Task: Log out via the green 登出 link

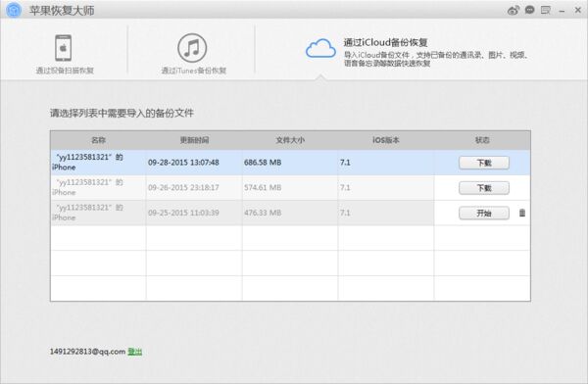Action: (135, 352)
